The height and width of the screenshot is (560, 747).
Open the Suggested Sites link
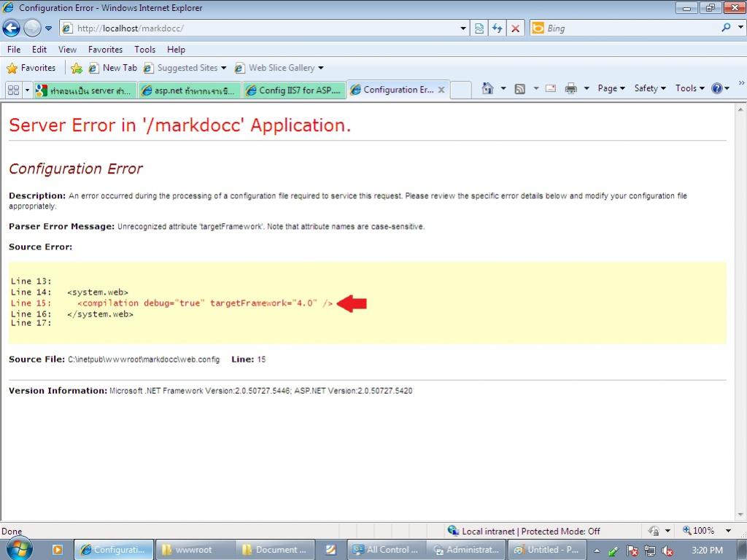[186, 68]
